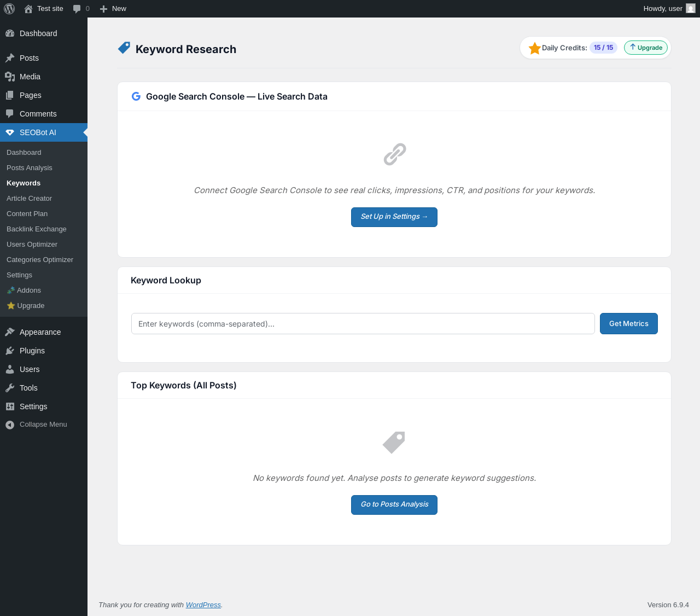Open the SEOBot AI Dashboard submenu item
The height and width of the screenshot is (616, 700).
(24, 153)
